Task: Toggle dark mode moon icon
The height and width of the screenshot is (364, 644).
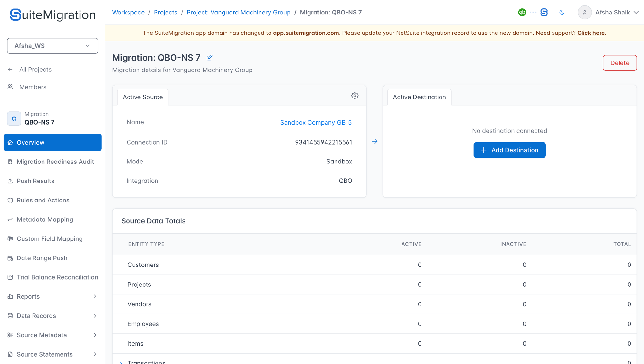Action: (x=562, y=12)
